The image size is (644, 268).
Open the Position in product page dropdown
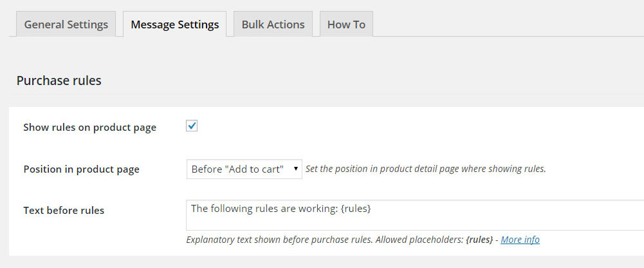(243, 169)
